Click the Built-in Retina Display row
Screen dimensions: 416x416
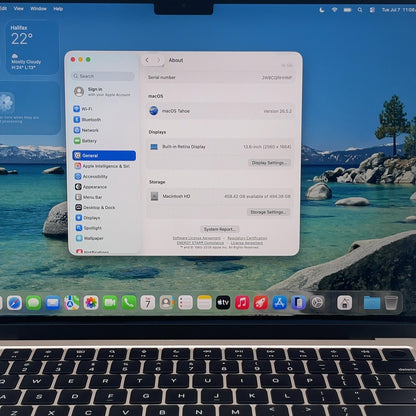coord(220,147)
